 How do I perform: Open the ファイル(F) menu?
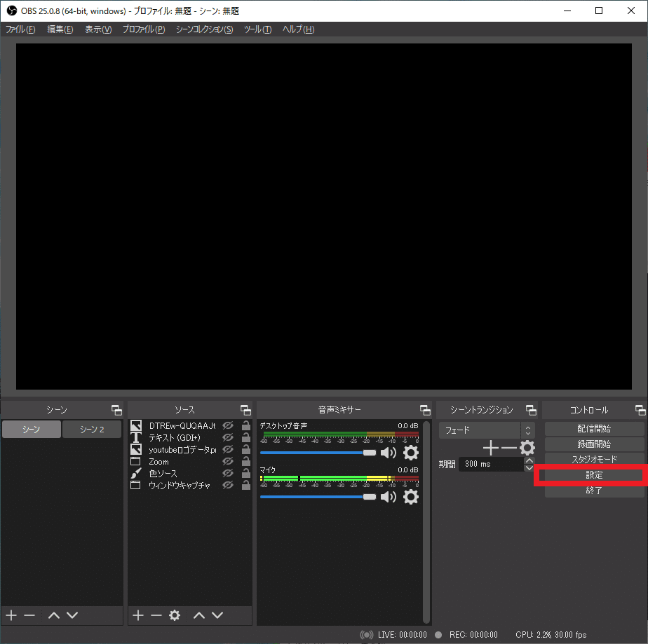tap(20, 29)
